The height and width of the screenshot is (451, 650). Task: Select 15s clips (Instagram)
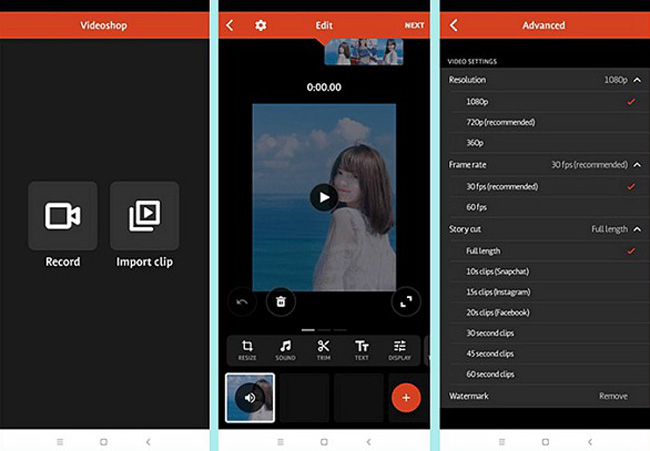[549, 292]
